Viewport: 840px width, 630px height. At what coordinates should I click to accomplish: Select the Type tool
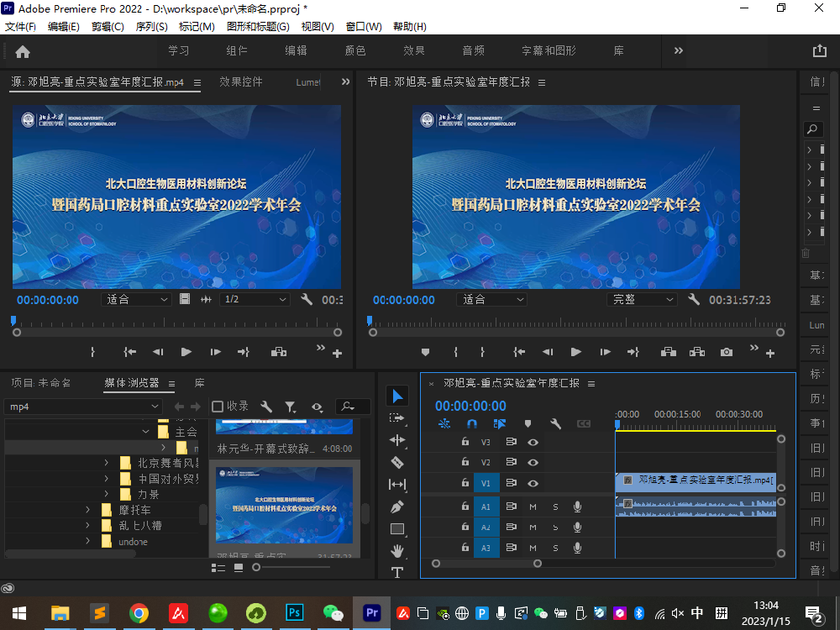click(x=397, y=572)
